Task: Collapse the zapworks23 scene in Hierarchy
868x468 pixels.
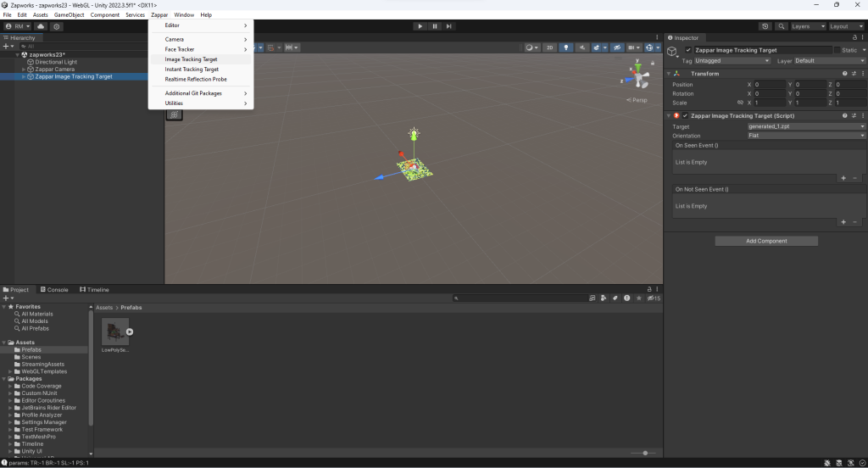Action: 17,55
